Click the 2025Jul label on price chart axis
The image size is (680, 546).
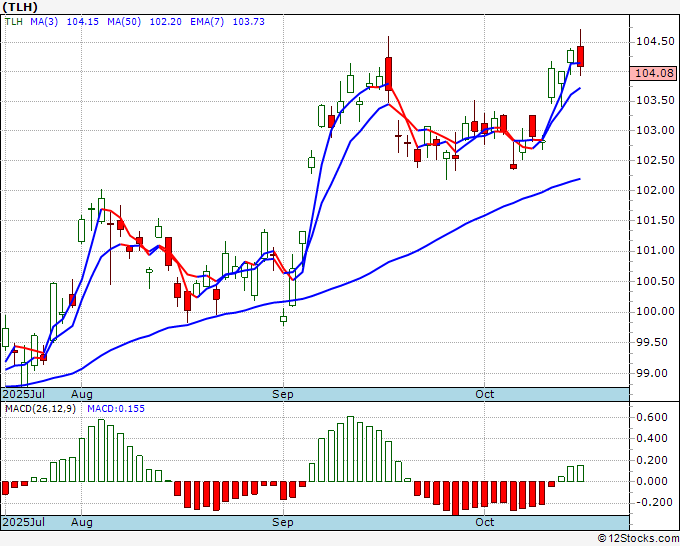coord(24,394)
